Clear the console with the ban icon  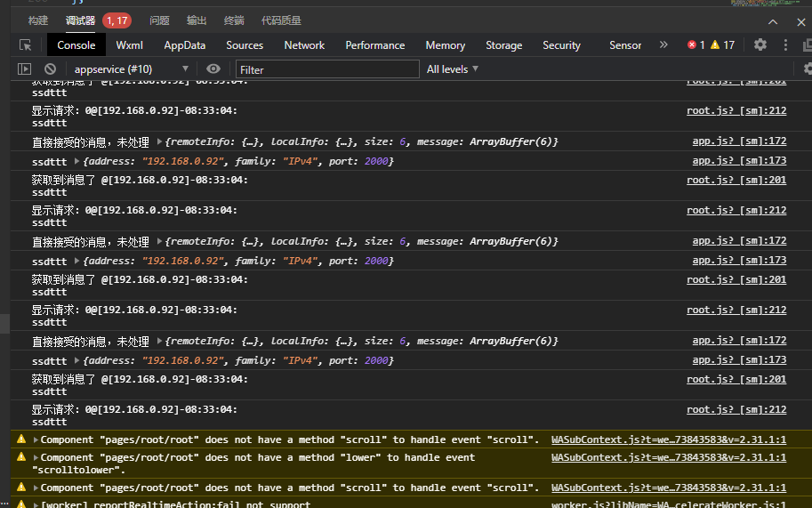(50, 69)
